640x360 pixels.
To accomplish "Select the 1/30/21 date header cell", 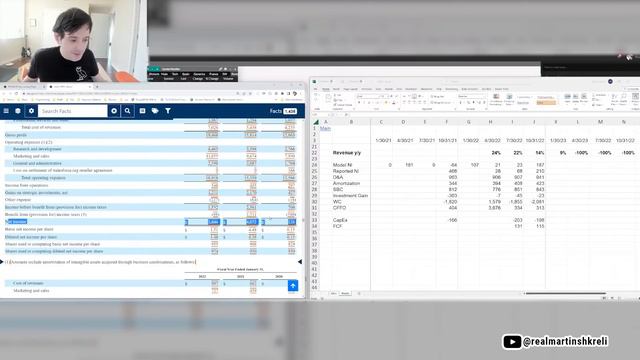I will coord(383,140).
